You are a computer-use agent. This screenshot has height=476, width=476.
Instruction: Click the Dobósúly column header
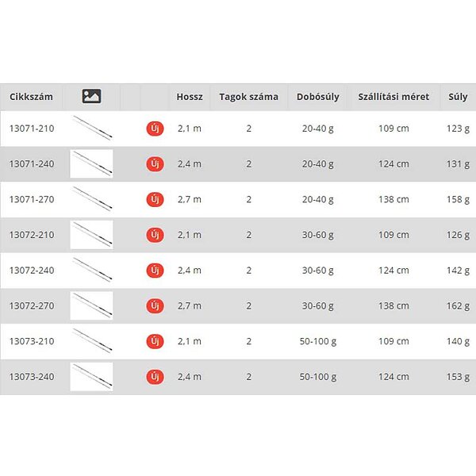(x=319, y=97)
